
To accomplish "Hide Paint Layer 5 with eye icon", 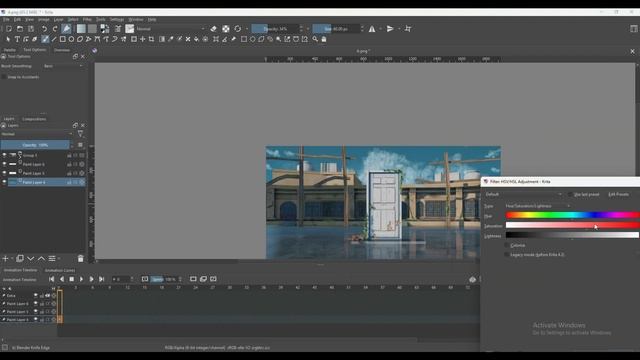I will coord(4,173).
